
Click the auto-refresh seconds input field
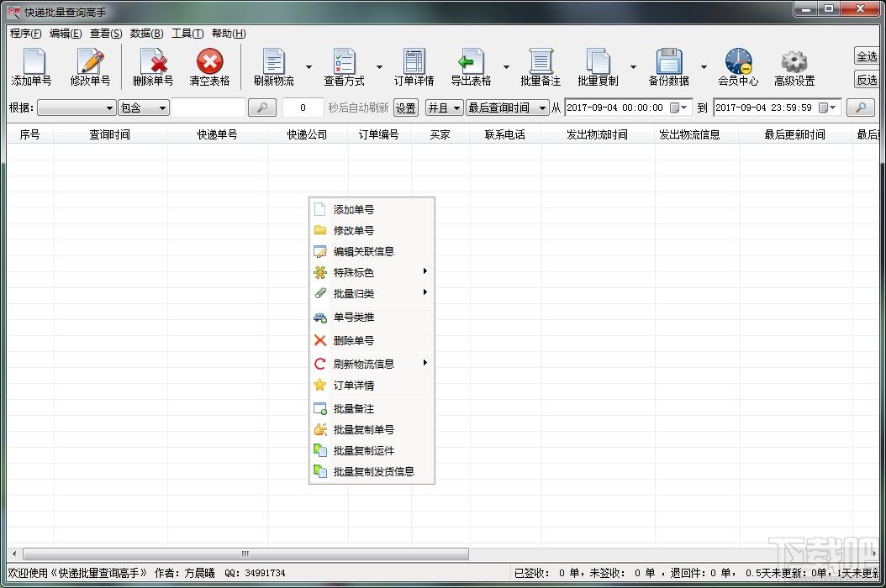(x=303, y=108)
